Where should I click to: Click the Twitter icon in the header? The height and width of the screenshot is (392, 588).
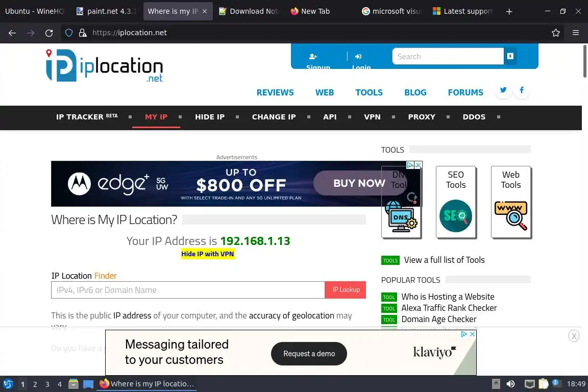[503, 90]
